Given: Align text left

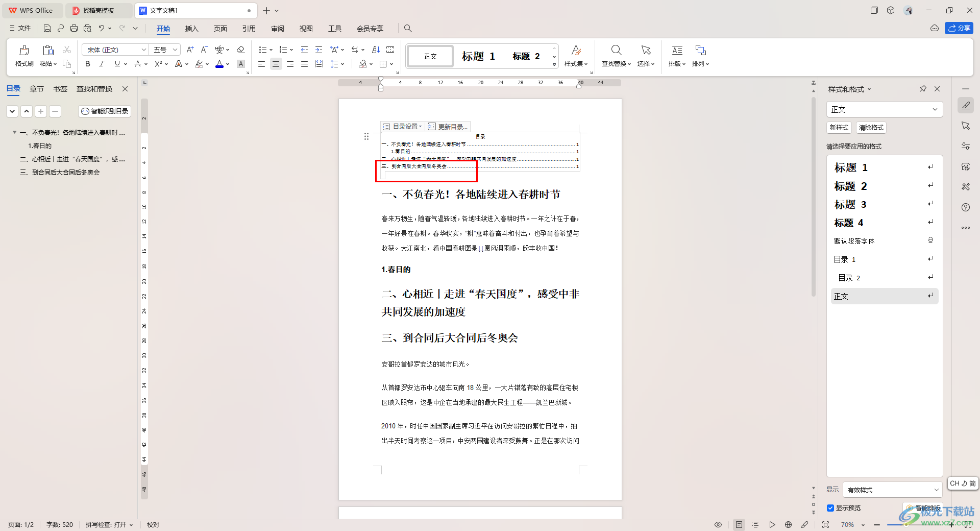Looking at the screenshot, I should [x=261, y=64].
